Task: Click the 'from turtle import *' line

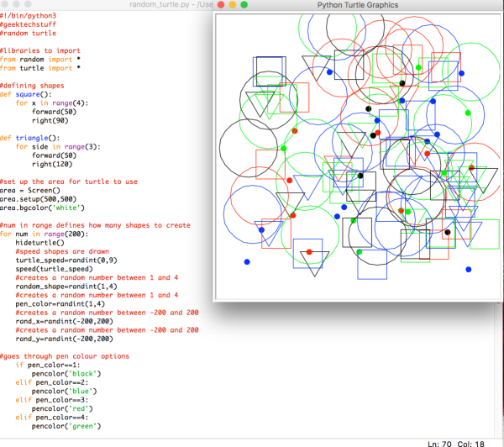Action: tap(40, 68)
